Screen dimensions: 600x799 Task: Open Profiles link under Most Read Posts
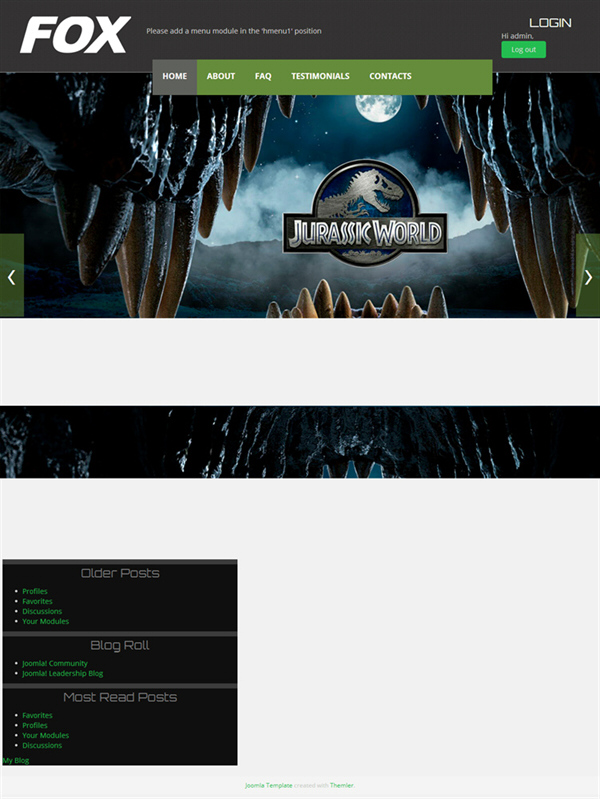(x=35, y=725)
